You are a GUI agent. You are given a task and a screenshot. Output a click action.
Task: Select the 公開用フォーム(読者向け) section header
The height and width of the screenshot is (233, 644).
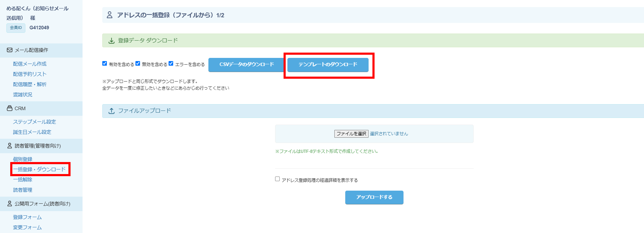click(41, 204)
